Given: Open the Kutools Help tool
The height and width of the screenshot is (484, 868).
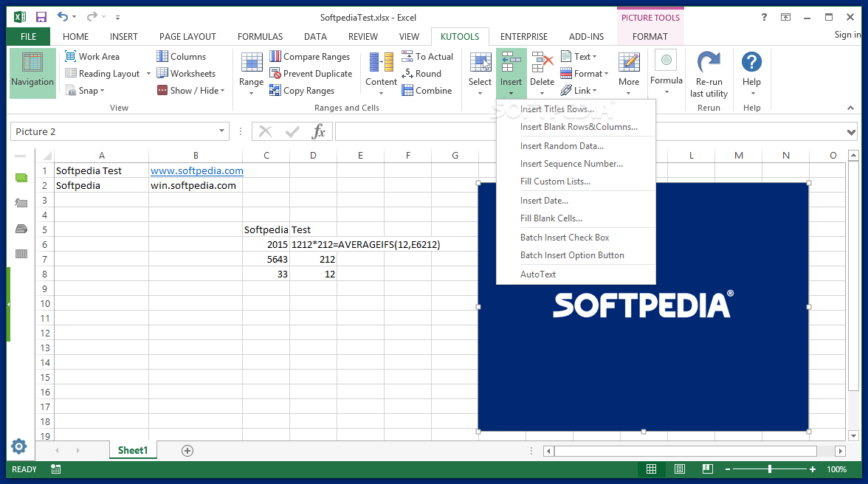Looking at the screenshot, I should pyautogui.click(x=751, y=73).
